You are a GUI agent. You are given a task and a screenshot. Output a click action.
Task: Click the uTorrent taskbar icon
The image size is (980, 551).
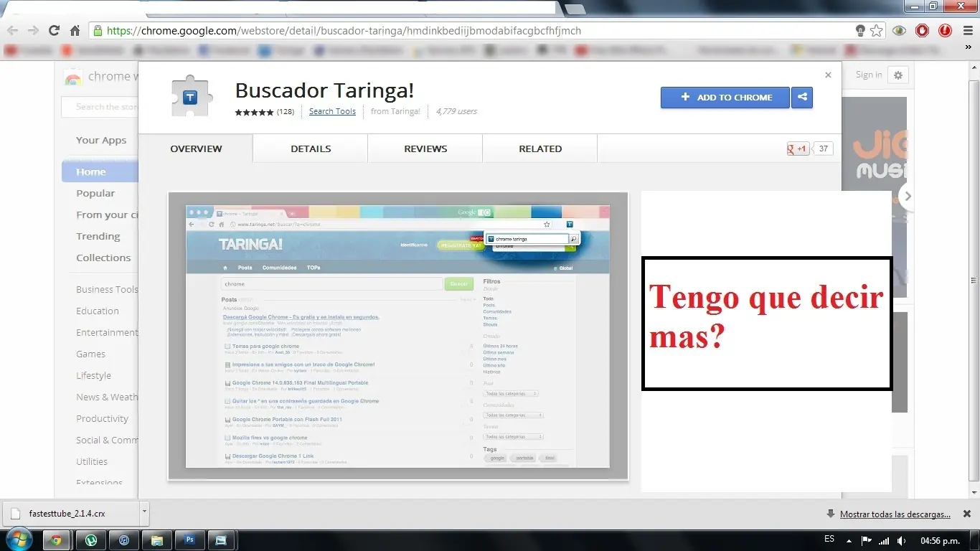[90, 540]
